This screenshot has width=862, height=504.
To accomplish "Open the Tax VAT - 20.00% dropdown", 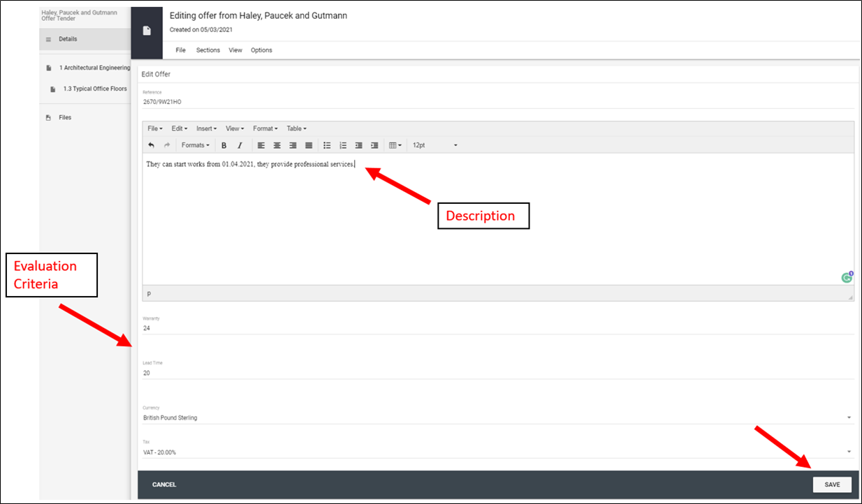I will click(497, 452).
